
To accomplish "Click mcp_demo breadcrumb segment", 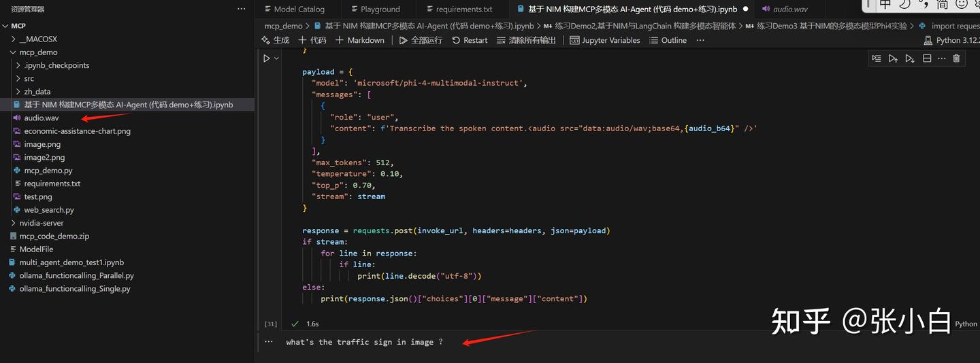I will point(283,26).
